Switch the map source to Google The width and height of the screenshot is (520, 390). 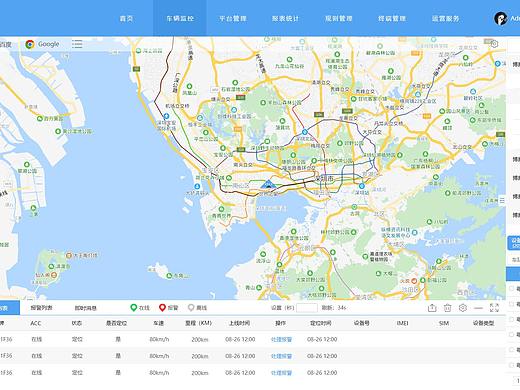tap(42, 44)
